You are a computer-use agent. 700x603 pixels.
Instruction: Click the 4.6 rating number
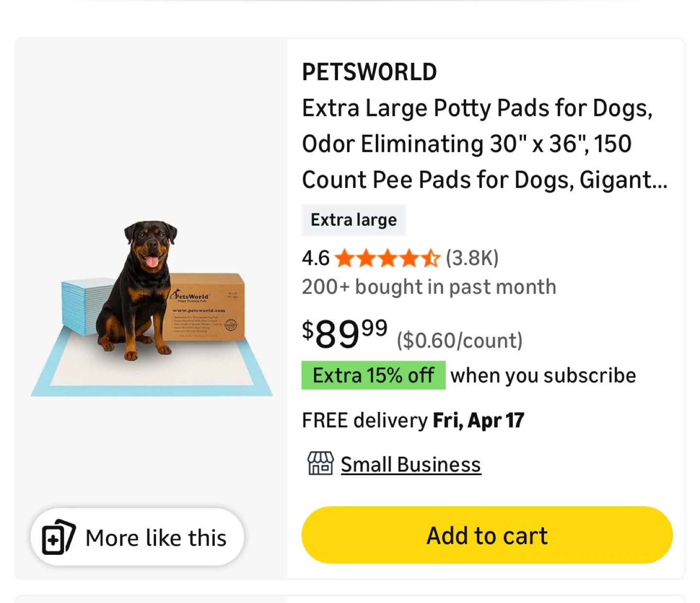(x=315, y=258)
